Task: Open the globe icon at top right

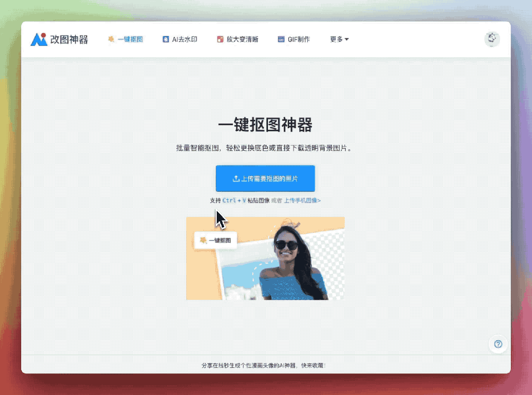Action: pyautogui.click(x=492, y=39)
